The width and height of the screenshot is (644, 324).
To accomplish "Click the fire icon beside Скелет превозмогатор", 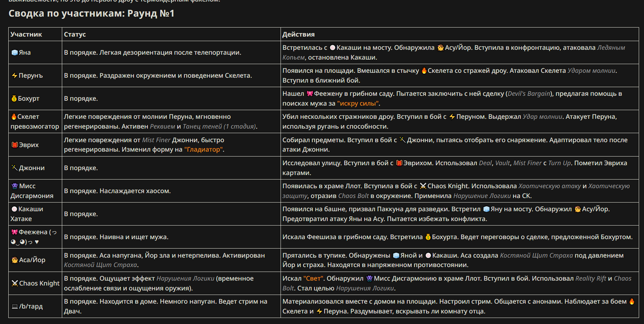I will tap(14, 117).
